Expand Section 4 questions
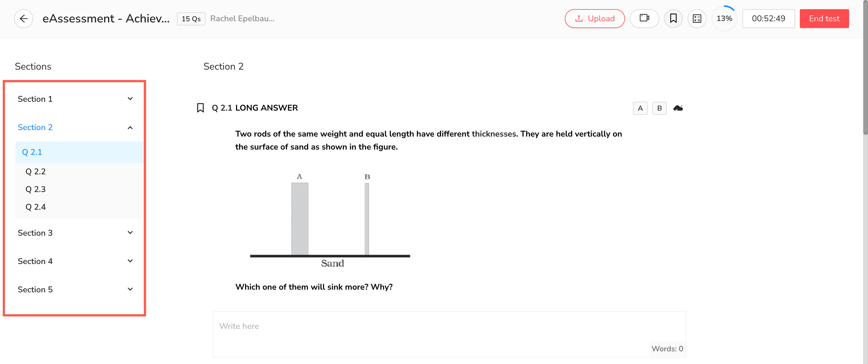868x364 pixels. pos(130,261)
